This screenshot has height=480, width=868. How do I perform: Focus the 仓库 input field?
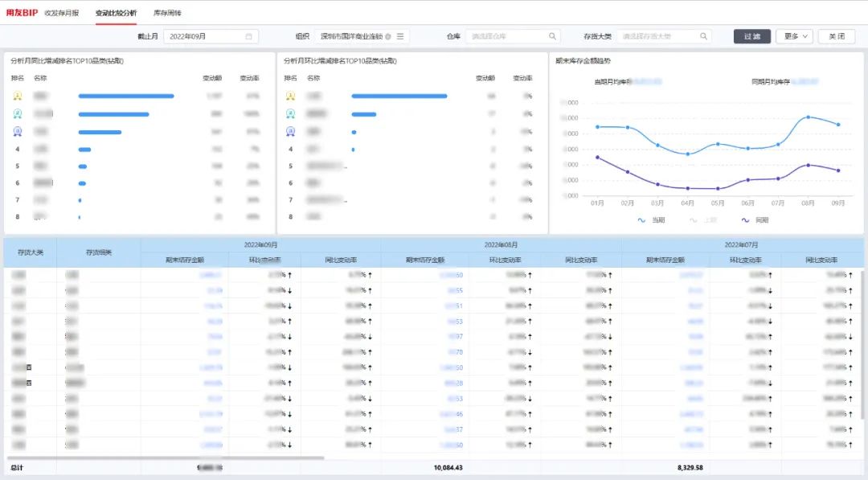click(513, 36)
